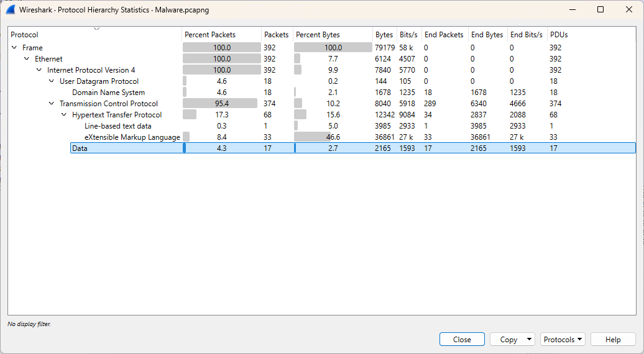Select the Line-based text data row

point(322,126)
